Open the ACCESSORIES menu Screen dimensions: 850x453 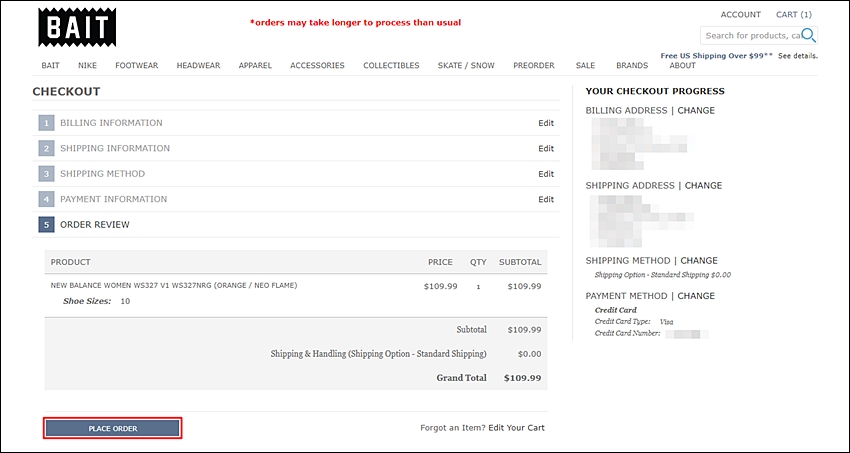[317, 66]
